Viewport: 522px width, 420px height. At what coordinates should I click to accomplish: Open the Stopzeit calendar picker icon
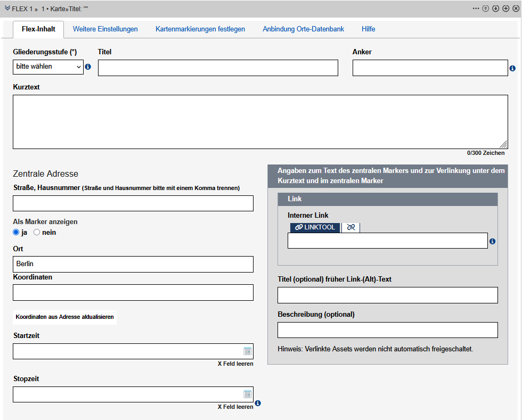click(247, 394)
